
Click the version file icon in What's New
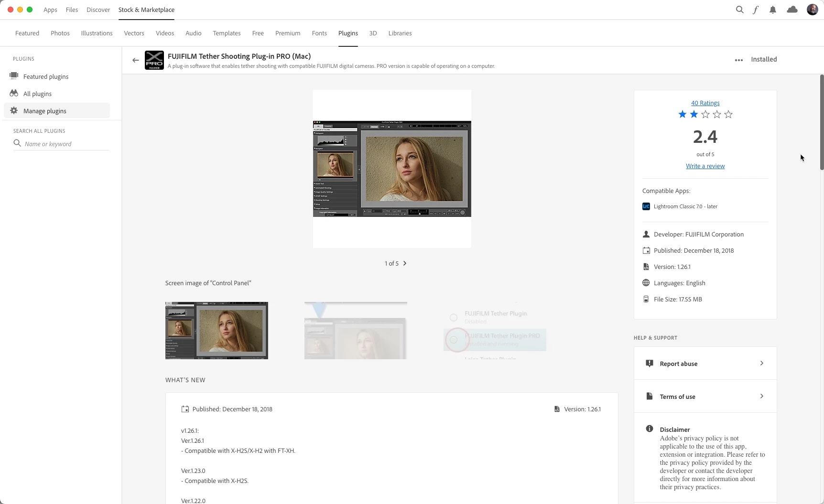point(557,409)
